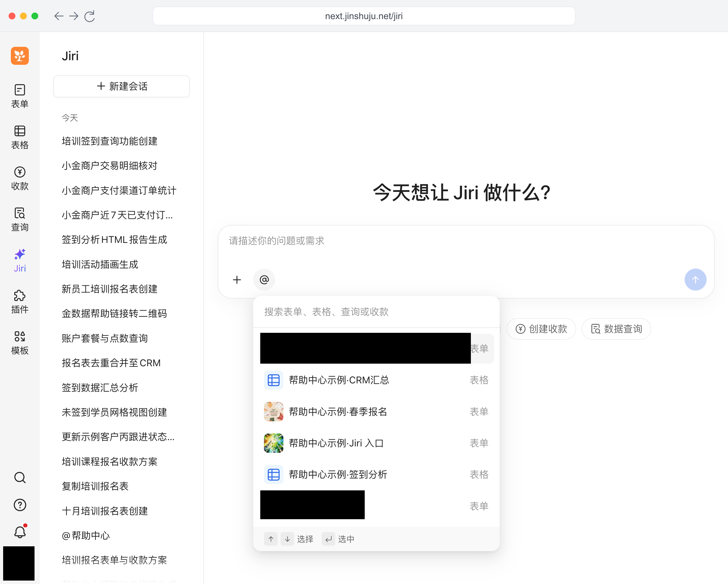The image size is (728, 584).
Task: Select 帮助中心示例·Jiri 入口 in the mention list
Action: [376, 443]
